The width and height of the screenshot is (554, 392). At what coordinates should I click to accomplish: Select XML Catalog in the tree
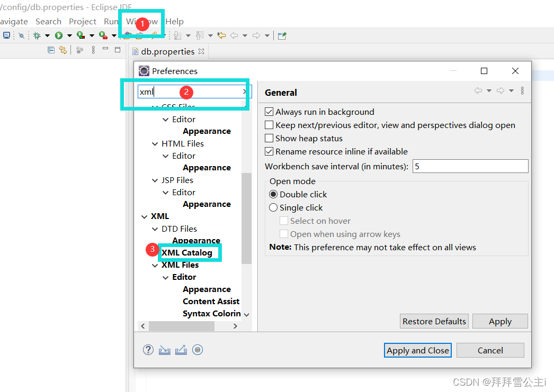tap(187, 253)
